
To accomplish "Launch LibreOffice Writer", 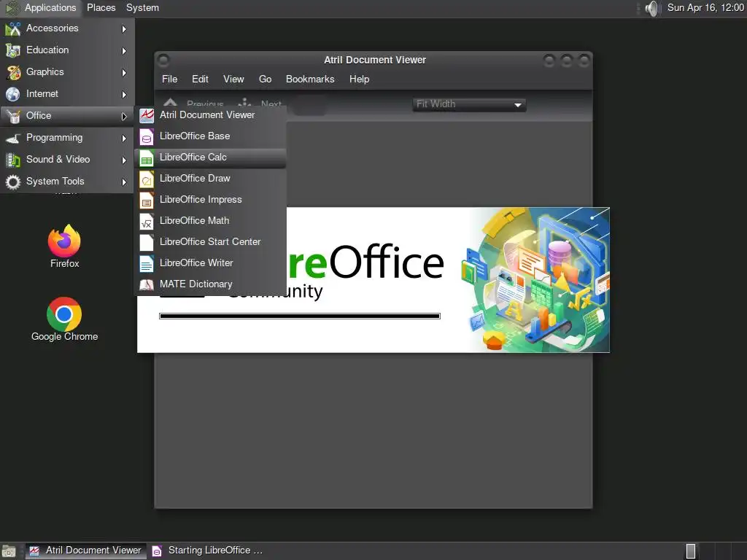I will point(210,263).
